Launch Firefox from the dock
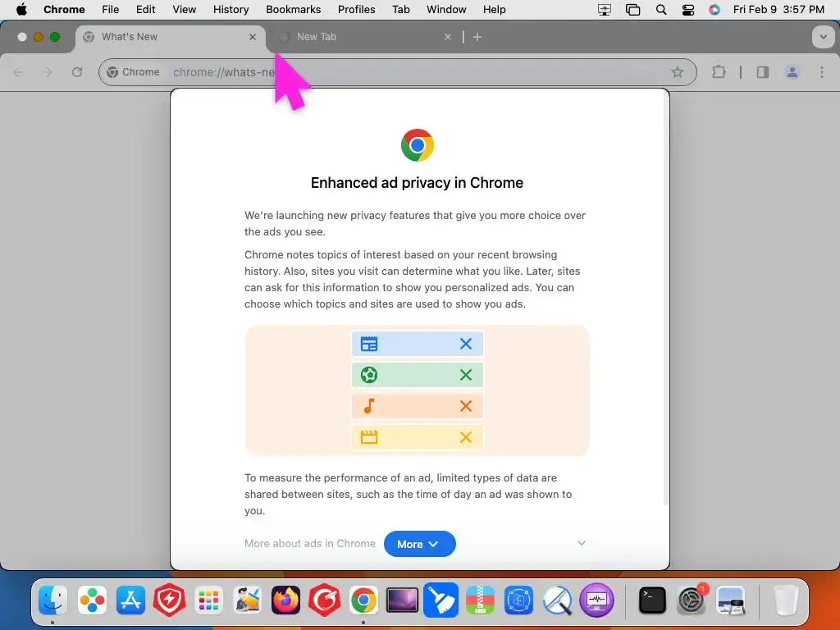The image size is (840, 630). tap(285, 600)
